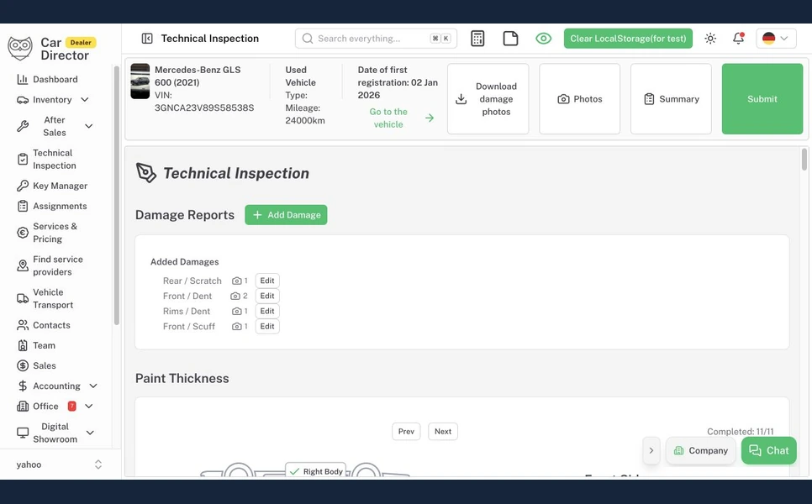Click the Services & Pricing euro icon
812x504 pixels.
[x=23, y=233]
